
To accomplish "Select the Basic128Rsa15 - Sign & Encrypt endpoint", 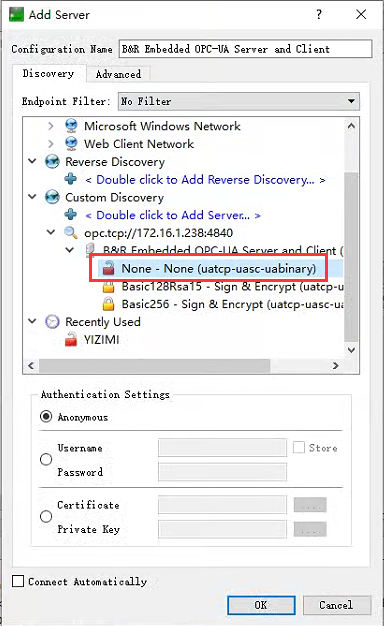I will coord(232,287).
